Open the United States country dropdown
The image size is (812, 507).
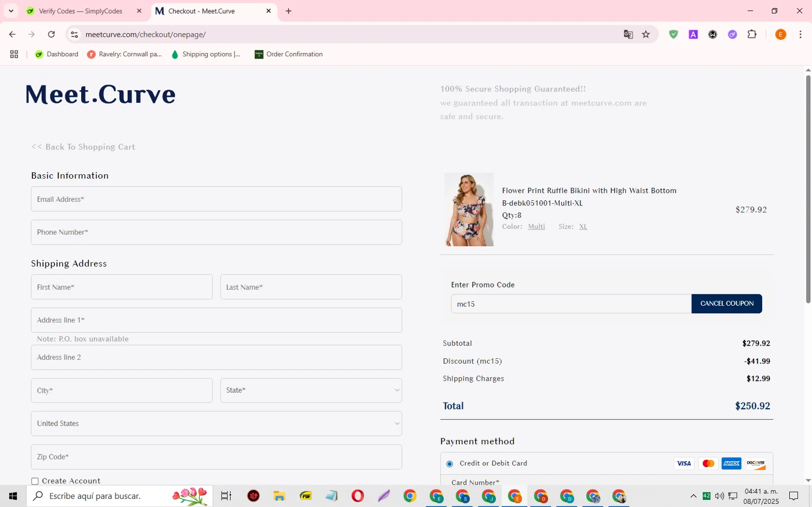216,424
